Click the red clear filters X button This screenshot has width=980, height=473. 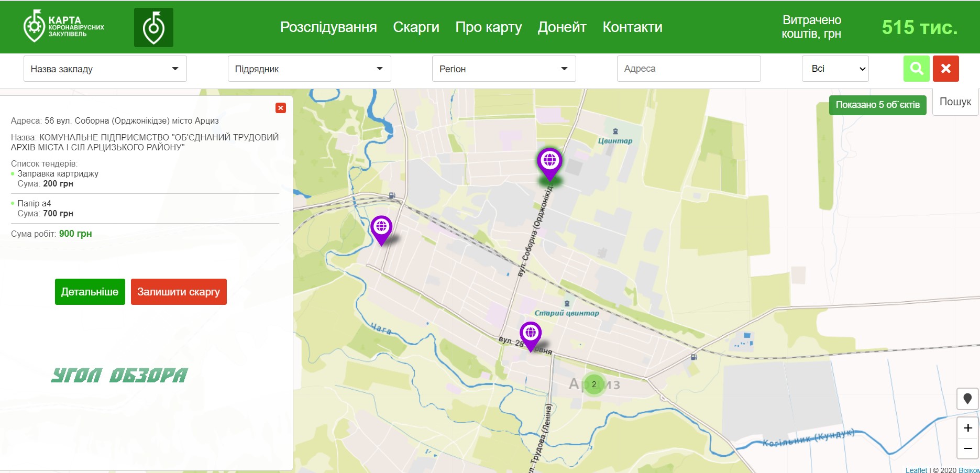(x=945, y=69)
